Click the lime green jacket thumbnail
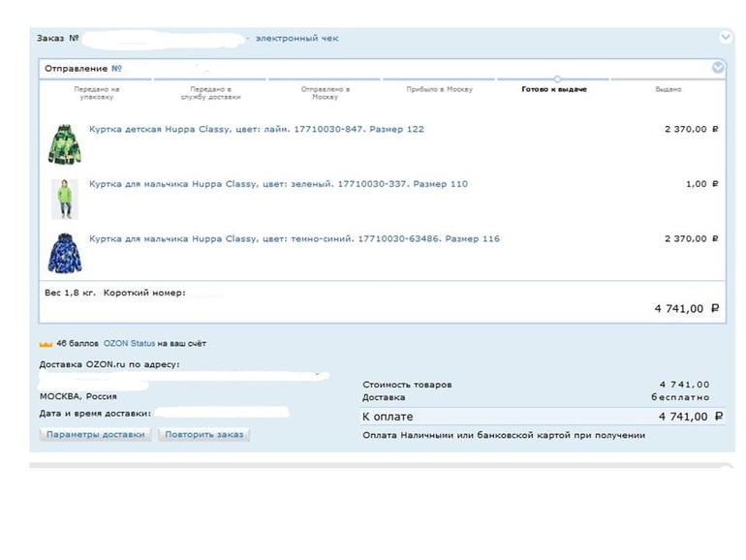Viewport: 746px width, 560px height. point(65,144)
